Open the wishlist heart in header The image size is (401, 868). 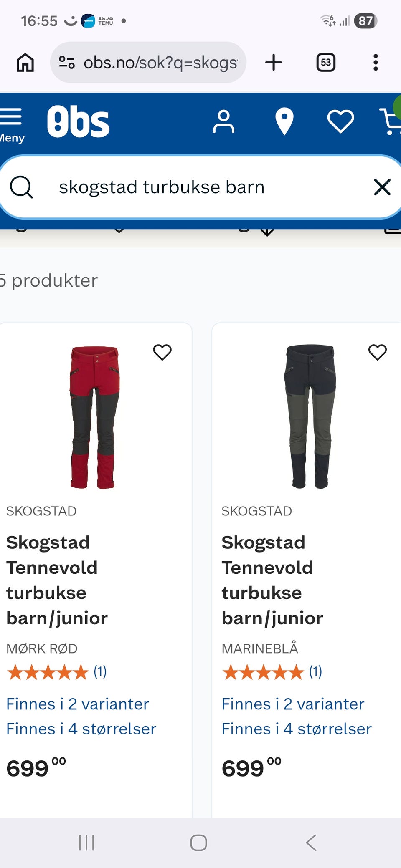[x=340, y=121]
